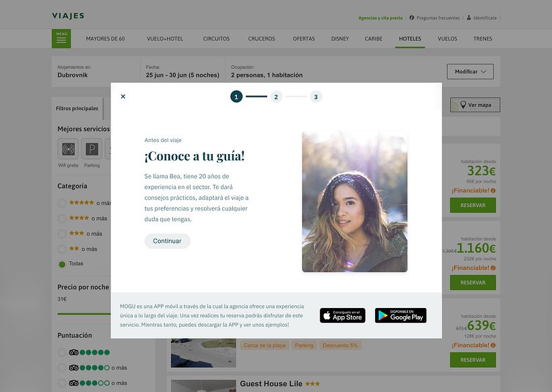This screenshot has height=392, width=552.
Task: Click the Cerca de la playa tag
Action: (x=265, y=345)
